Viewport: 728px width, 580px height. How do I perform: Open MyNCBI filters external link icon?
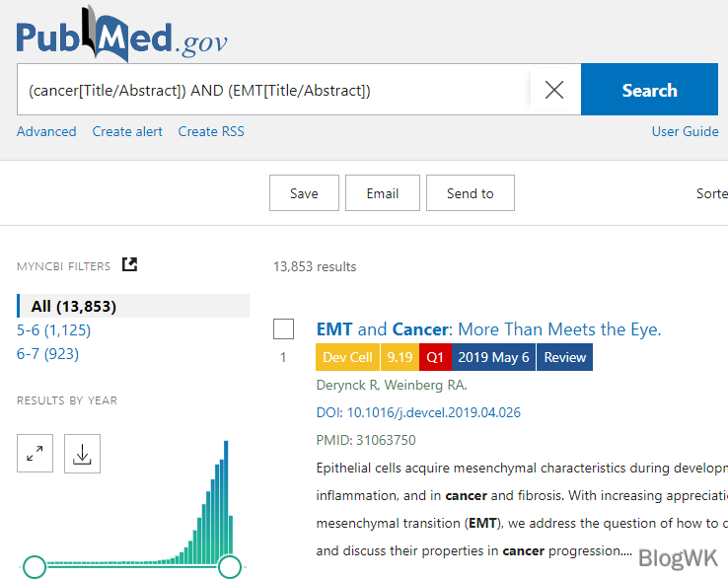coord(129,264)
